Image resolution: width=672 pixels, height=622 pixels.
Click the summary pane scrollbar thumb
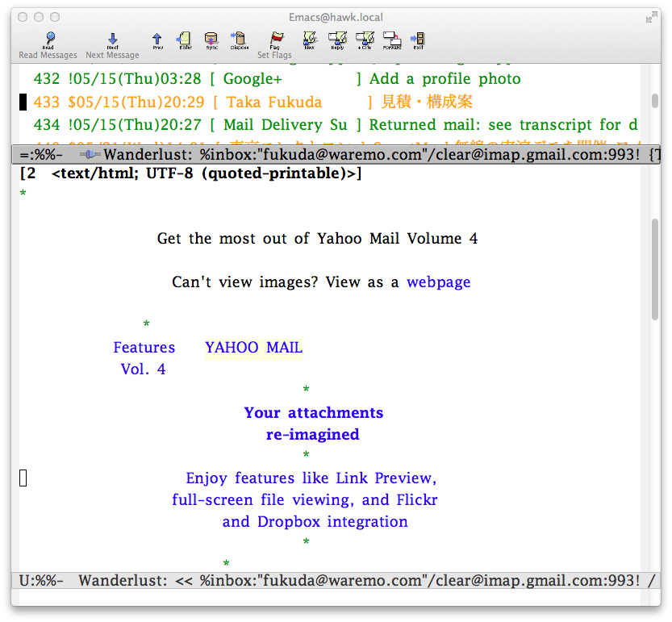point(655,101)
